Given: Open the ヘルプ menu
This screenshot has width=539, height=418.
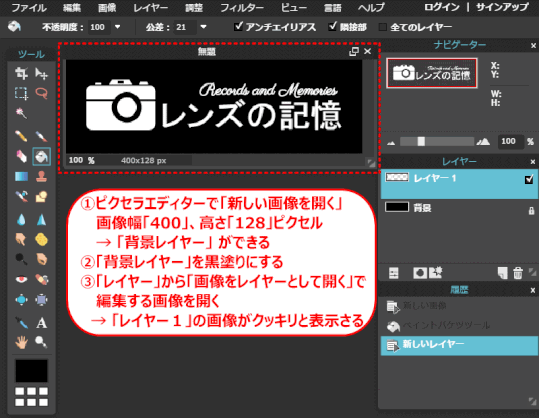Looking at the screenshot, I should [x=371, y=8].
